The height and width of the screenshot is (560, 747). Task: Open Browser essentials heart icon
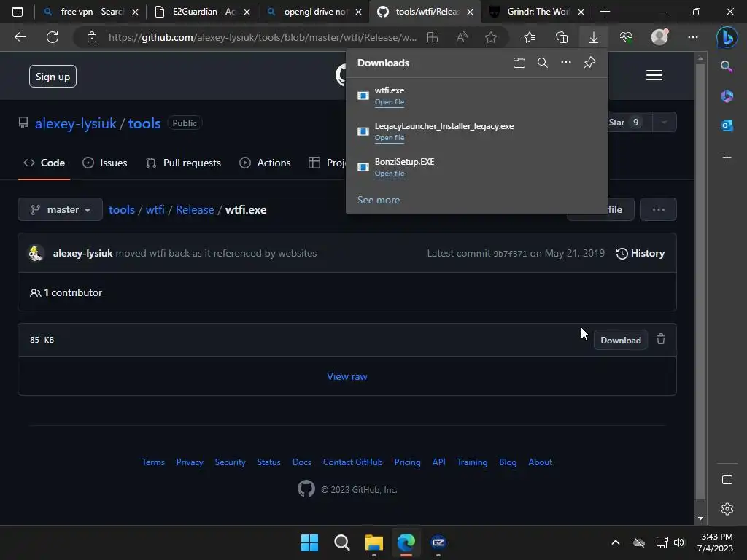click(626, 37)
